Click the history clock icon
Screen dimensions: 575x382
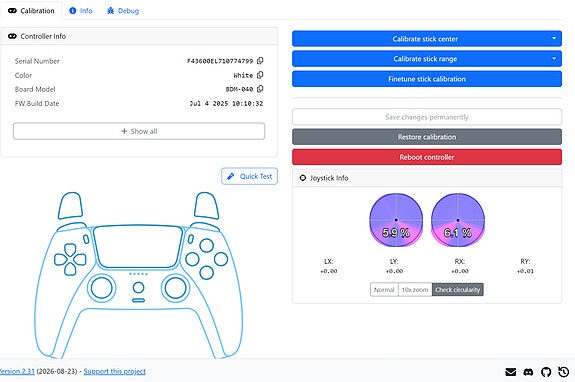(x=564, y=372)
